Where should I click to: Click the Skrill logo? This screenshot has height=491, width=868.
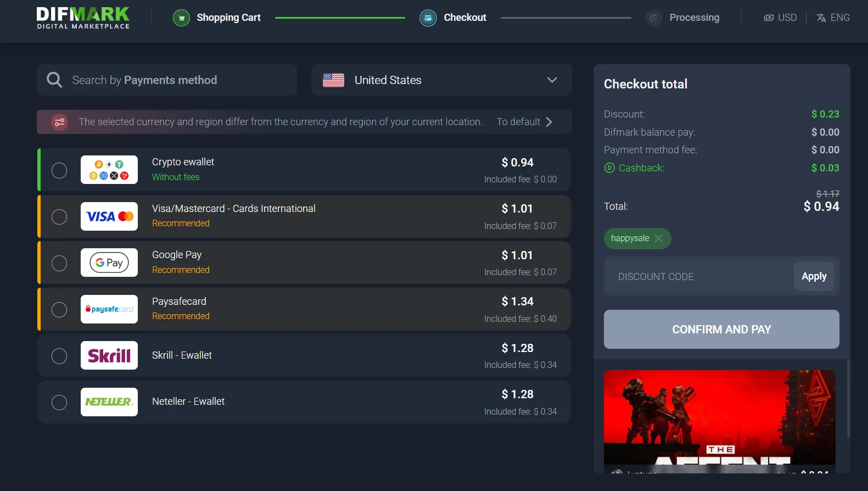click(109, 355)
